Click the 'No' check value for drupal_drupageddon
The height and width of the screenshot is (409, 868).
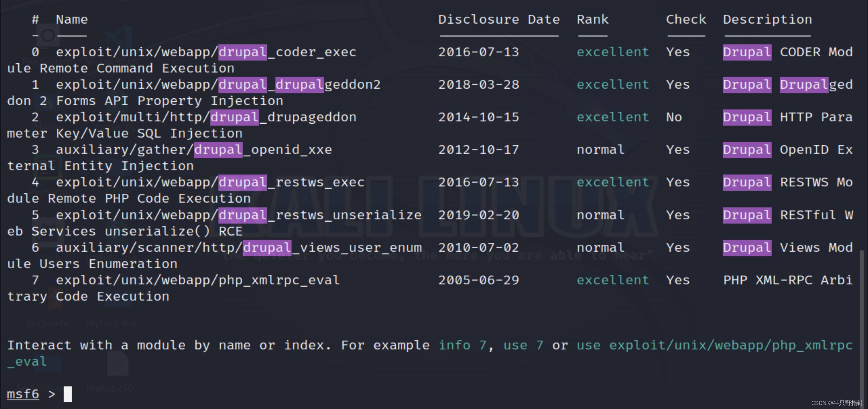click(674, 117)
